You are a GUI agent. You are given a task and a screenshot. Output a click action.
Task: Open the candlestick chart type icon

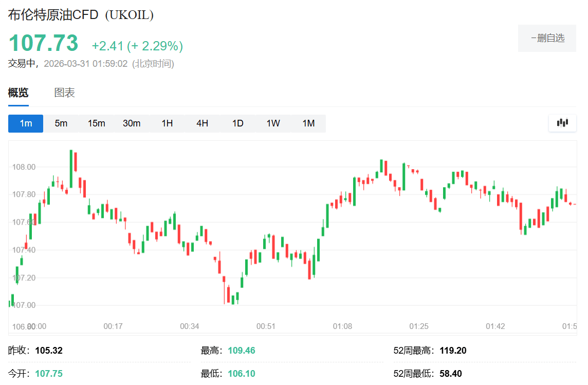point(562,123)
